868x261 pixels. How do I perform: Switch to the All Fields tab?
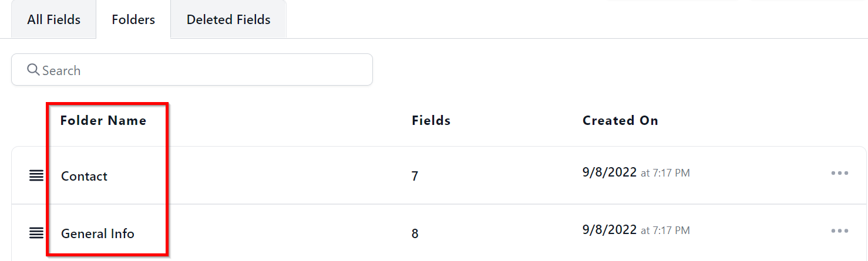pyautogui.click(x=54, y=19)
